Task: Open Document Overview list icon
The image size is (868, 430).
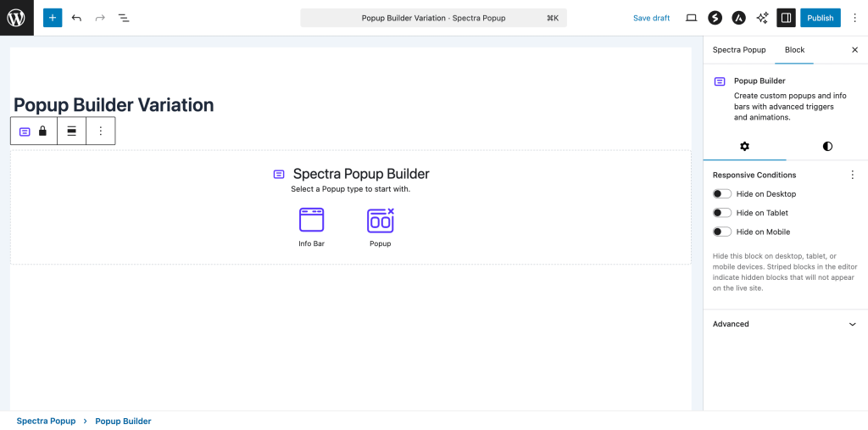Action: (124, 18)
